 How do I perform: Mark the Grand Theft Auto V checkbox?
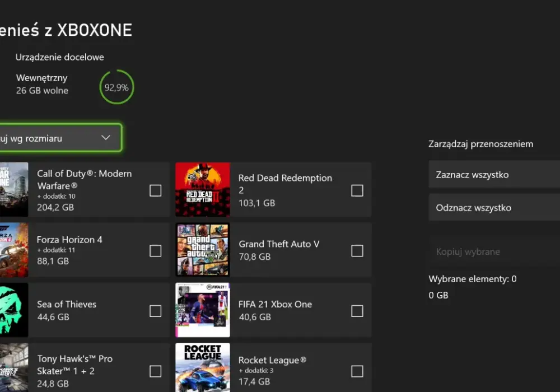click(x=357, y=251)
